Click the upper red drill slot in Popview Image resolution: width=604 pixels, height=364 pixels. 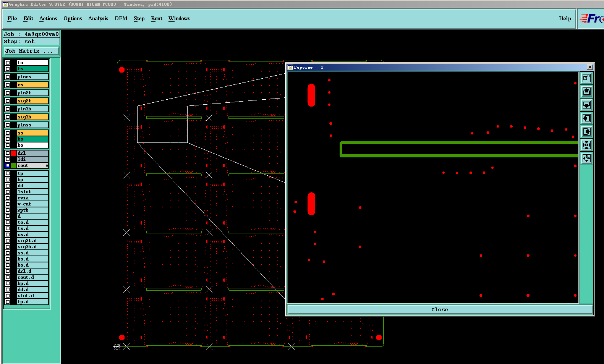[311, 95]
